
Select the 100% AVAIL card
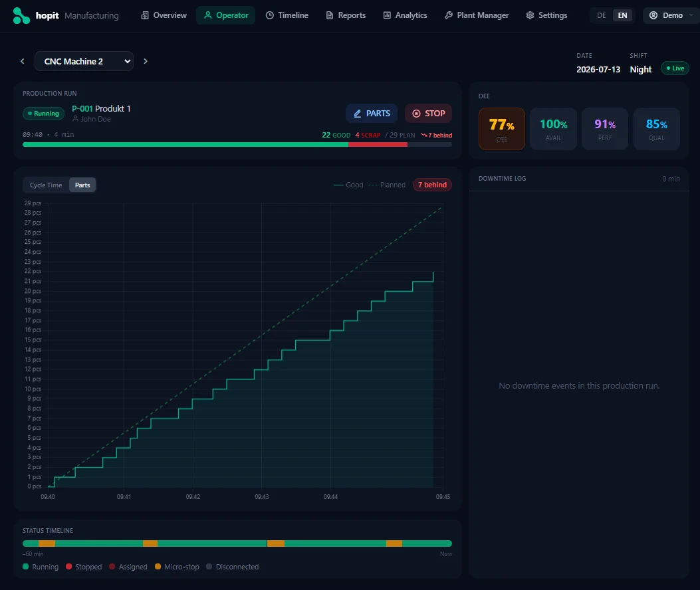[553, 129]
